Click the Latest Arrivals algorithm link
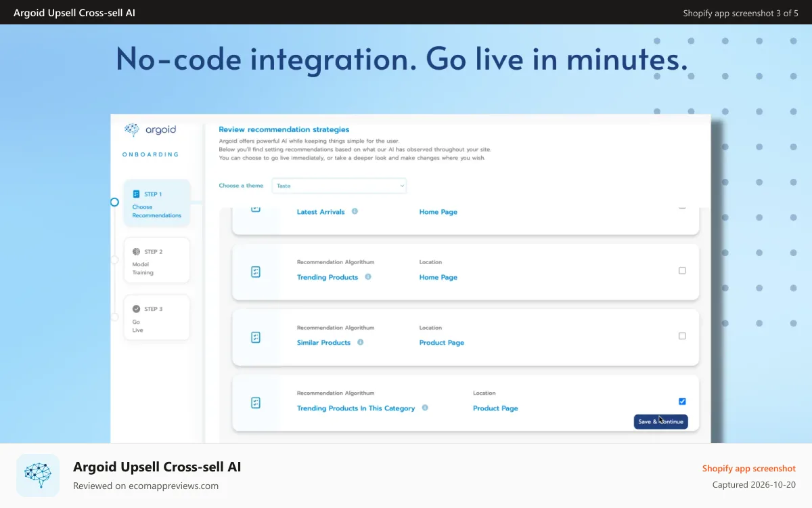812x508 pixels. click(x=321, y=212)
